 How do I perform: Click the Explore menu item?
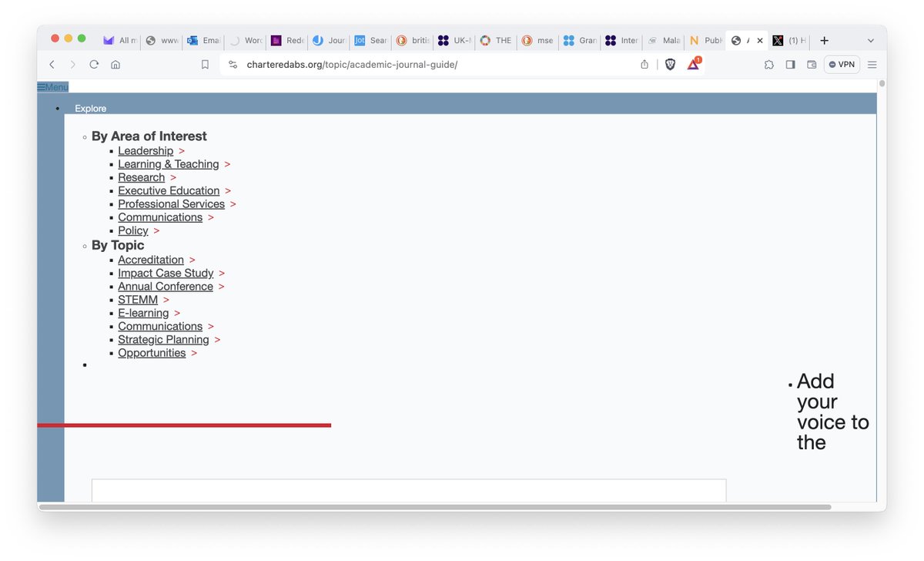pos(91,109)
